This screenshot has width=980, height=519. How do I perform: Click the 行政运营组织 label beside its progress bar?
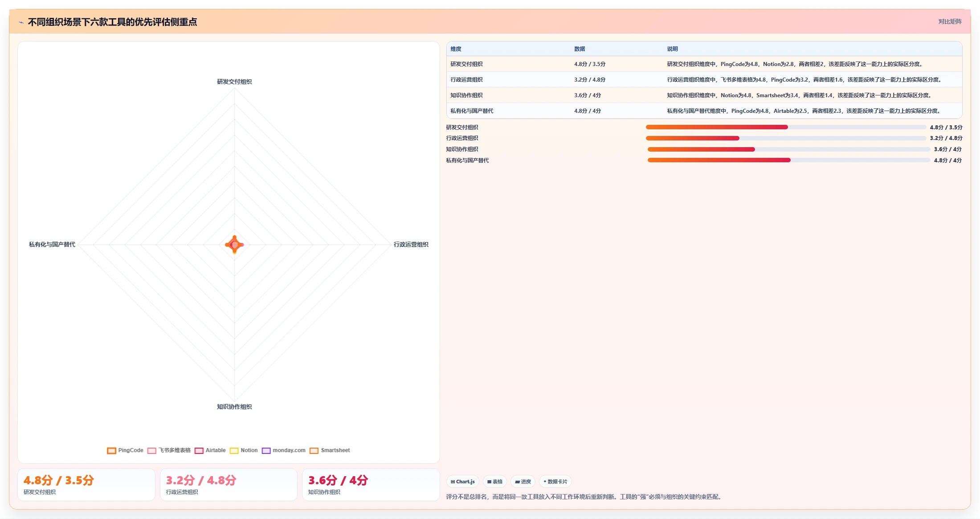[x=462, y=138]
